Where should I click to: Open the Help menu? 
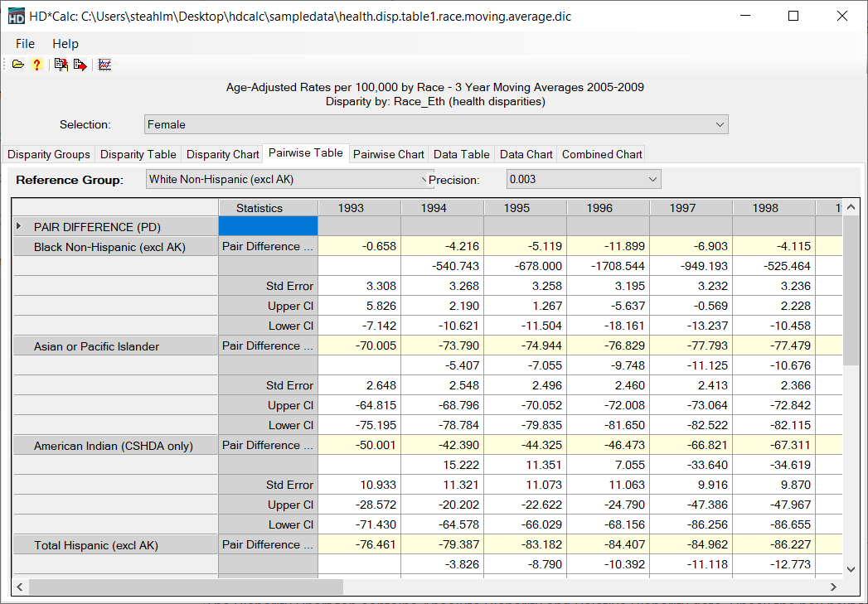pos(65,44)
